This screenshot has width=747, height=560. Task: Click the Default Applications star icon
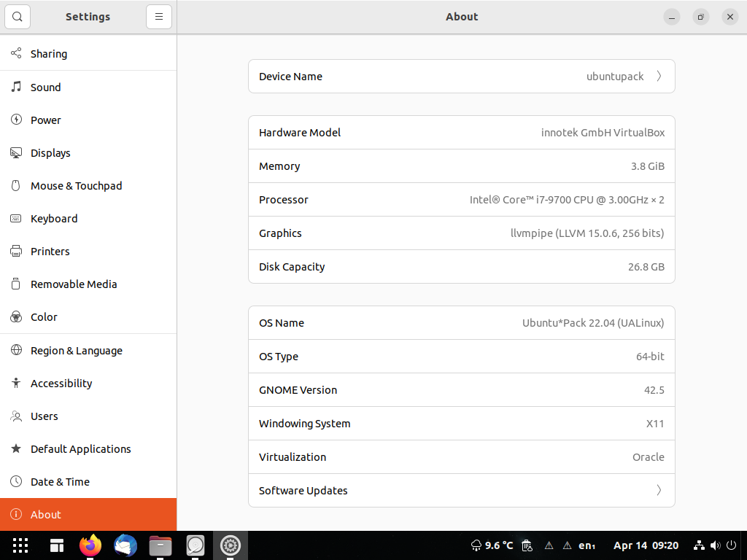(16, 448)
